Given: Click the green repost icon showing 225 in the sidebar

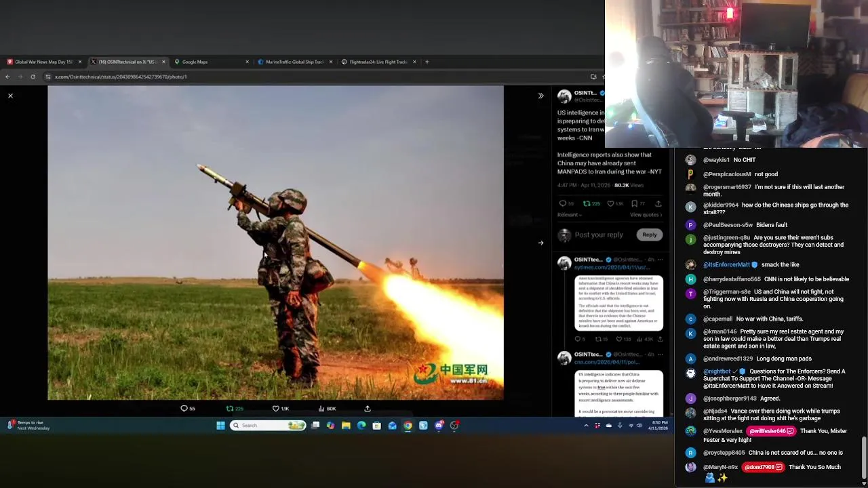Looking at the screenshot, I should 587,203.
